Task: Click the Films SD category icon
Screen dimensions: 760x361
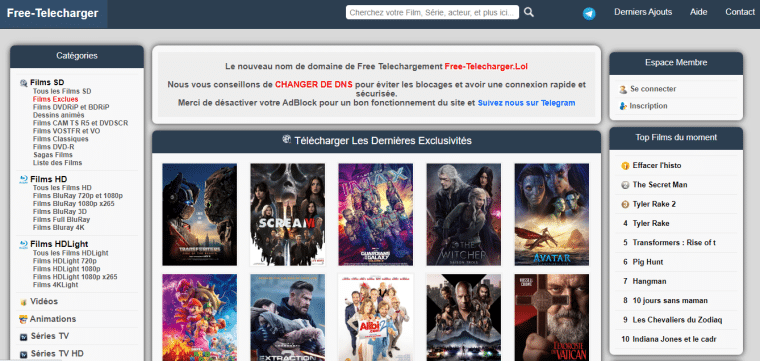Action: [x=23, y=83]
